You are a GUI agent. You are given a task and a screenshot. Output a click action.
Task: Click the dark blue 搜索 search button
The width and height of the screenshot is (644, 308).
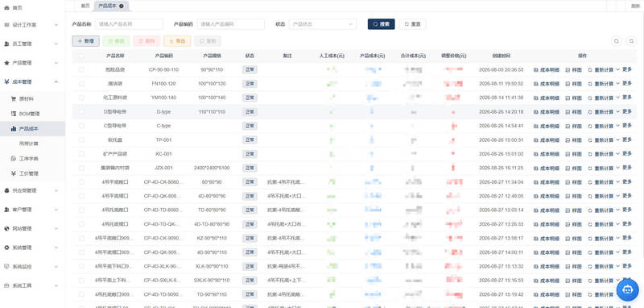[381, 24]
